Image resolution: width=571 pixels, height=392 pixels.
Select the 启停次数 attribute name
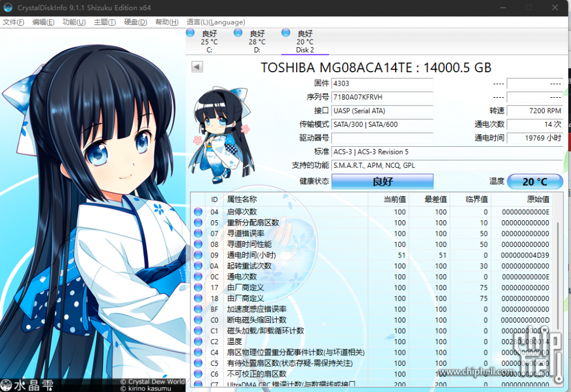tap(242, 212)
